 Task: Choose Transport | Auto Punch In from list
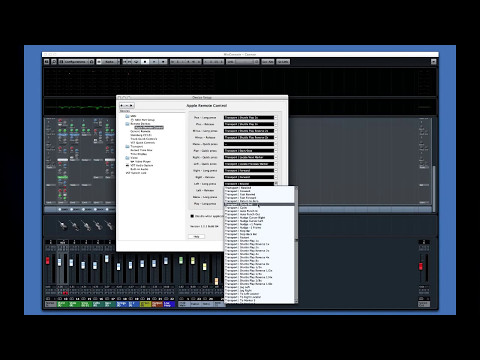pos(259,211)
